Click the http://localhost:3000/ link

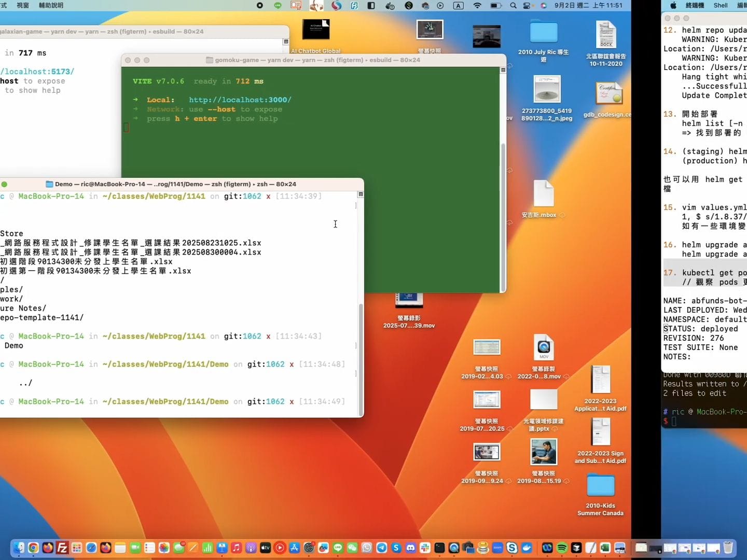(240, 100)
